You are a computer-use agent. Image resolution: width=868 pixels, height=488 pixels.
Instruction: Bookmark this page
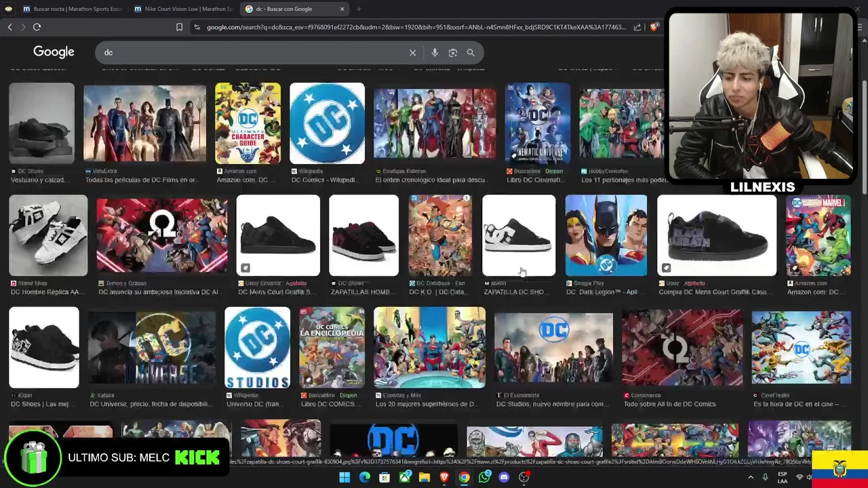pyautogui.click(x=179, y=27)
